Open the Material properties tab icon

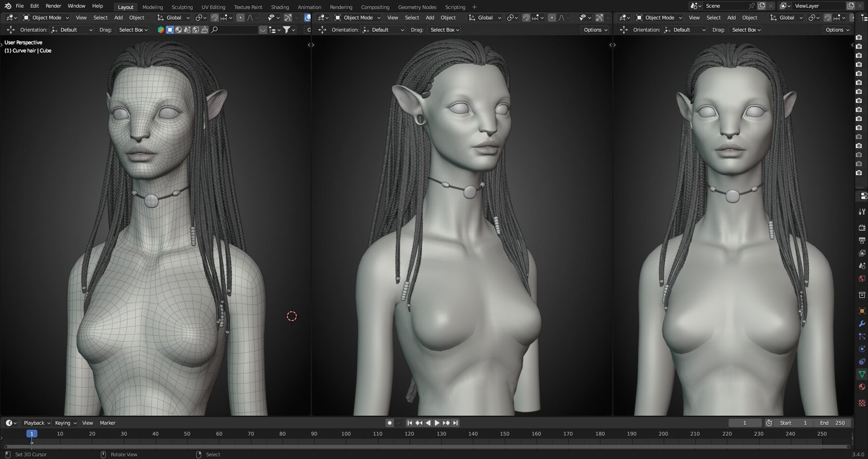tap(862, 387)
